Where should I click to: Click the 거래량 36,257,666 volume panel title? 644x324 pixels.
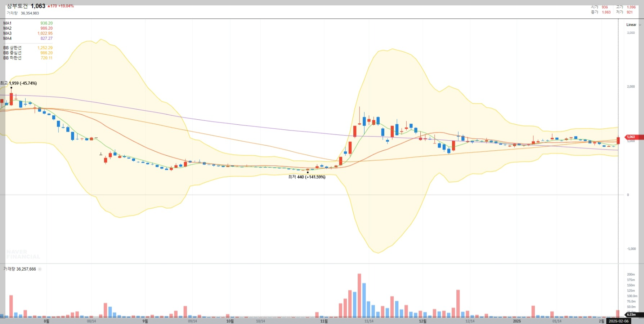[x=19, y=269]
